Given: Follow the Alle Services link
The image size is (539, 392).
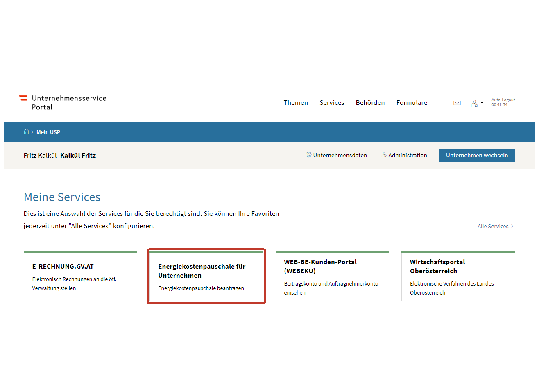Looking at the screenshot, I should [x=493, y=226].
